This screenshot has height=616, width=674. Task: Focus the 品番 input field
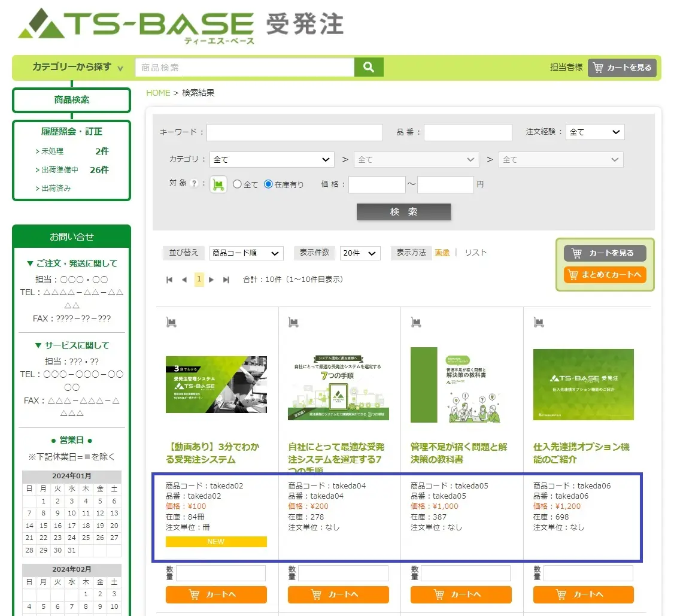467,132
